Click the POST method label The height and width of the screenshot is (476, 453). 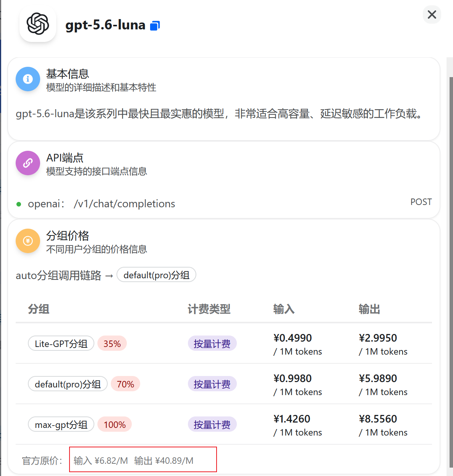421,202
